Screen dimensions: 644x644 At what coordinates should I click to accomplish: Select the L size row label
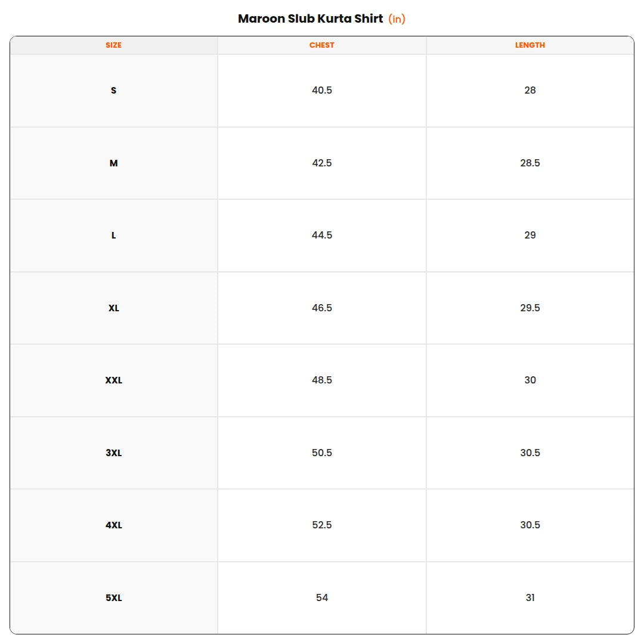(x=114, y=236)
